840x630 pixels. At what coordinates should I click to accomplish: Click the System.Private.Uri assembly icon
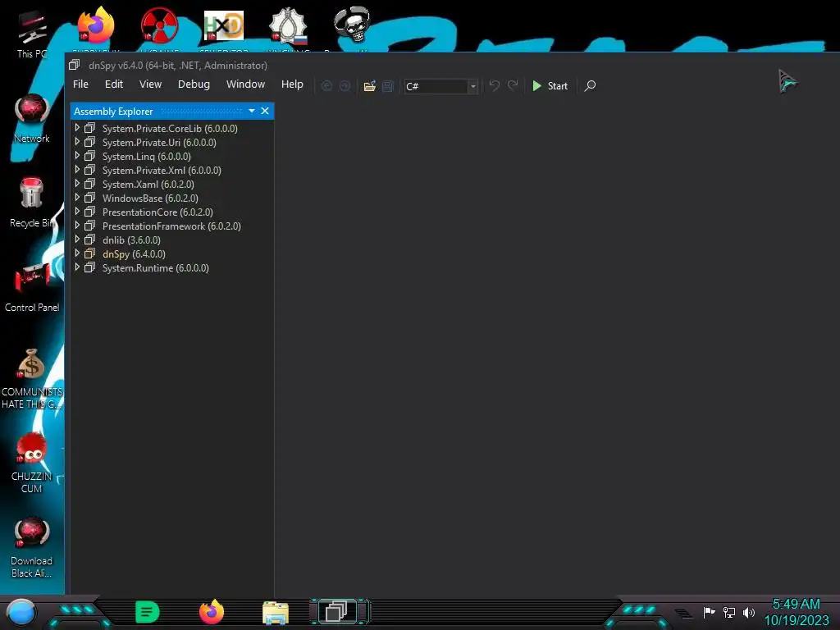(90, 141)
